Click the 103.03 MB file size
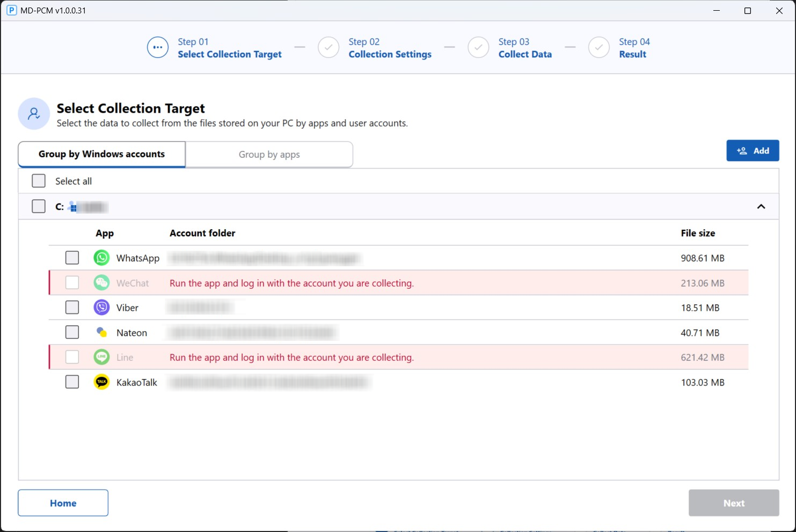This screenshot has height=532, width=796. pyautogui.click(x=703, y=382)
